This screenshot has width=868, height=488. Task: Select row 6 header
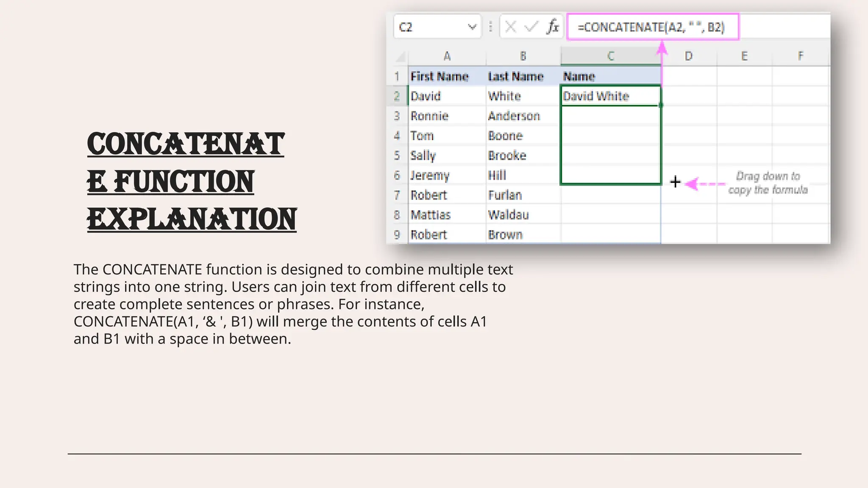(397, 175)
